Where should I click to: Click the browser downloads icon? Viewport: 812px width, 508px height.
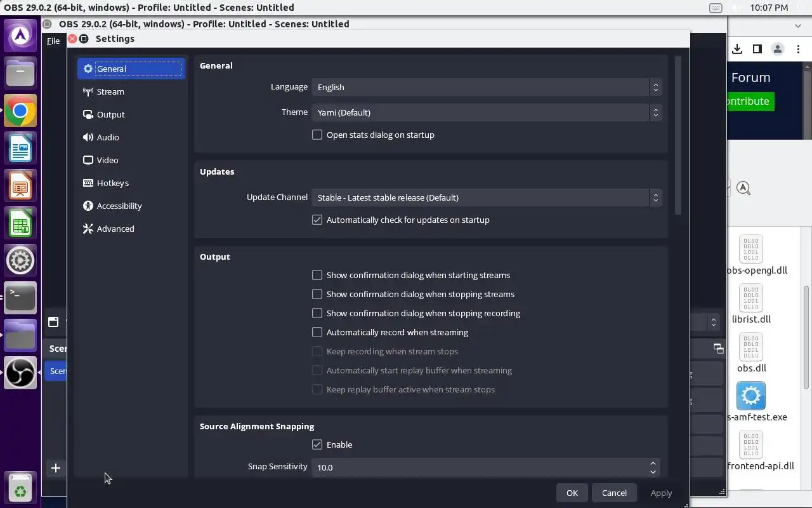point(737,49)
